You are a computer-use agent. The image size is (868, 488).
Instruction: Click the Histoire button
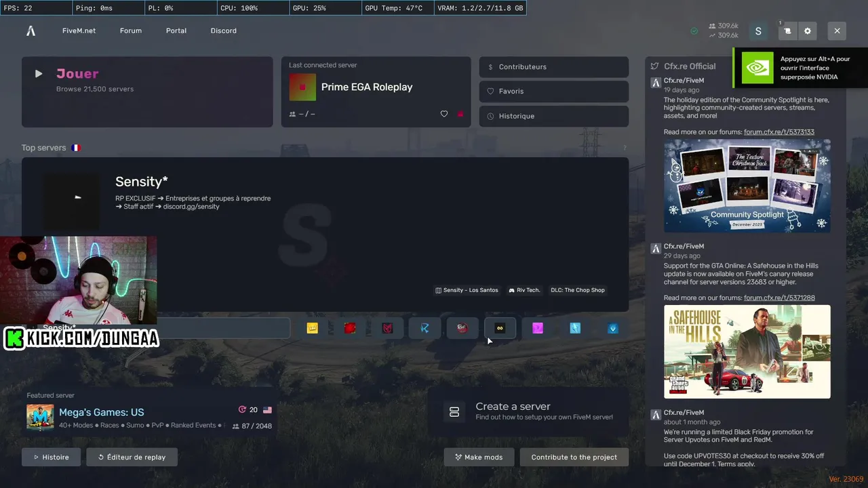(51, 457)
